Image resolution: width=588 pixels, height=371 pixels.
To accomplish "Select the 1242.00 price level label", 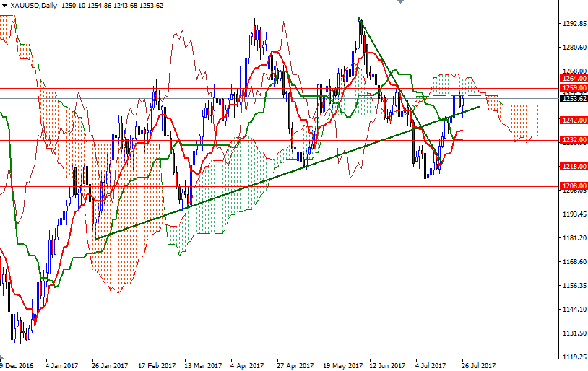I will 574,121.
